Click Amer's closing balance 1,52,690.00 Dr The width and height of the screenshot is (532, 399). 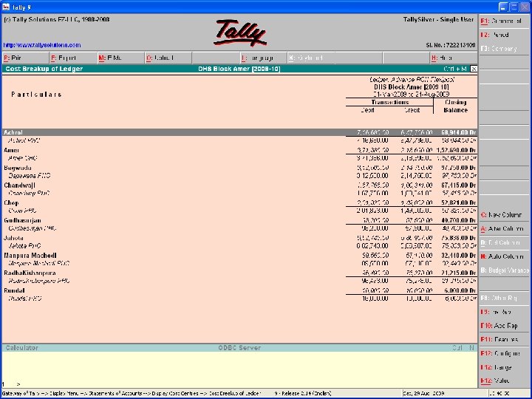[x=457, y=150]
